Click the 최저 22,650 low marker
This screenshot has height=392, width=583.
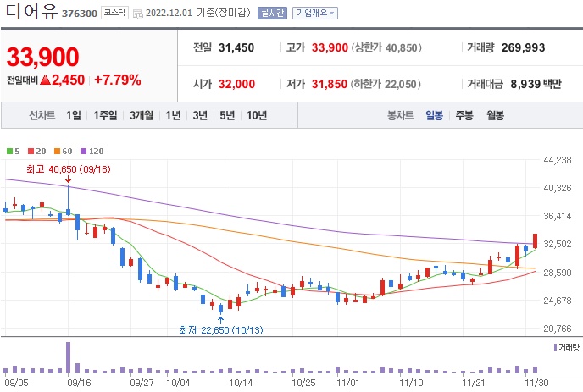pyautogui.click(x=220, y=329)
